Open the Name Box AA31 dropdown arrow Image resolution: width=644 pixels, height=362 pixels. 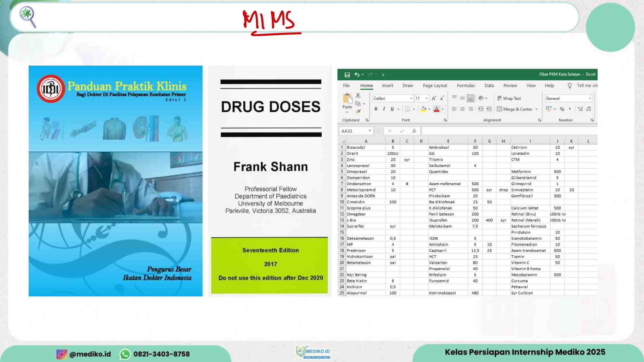click(x=370, y=131)
